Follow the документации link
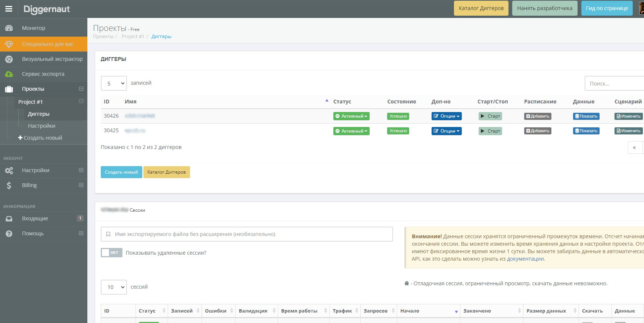Viewport: 644px width, 323px height. click(525, 259)
